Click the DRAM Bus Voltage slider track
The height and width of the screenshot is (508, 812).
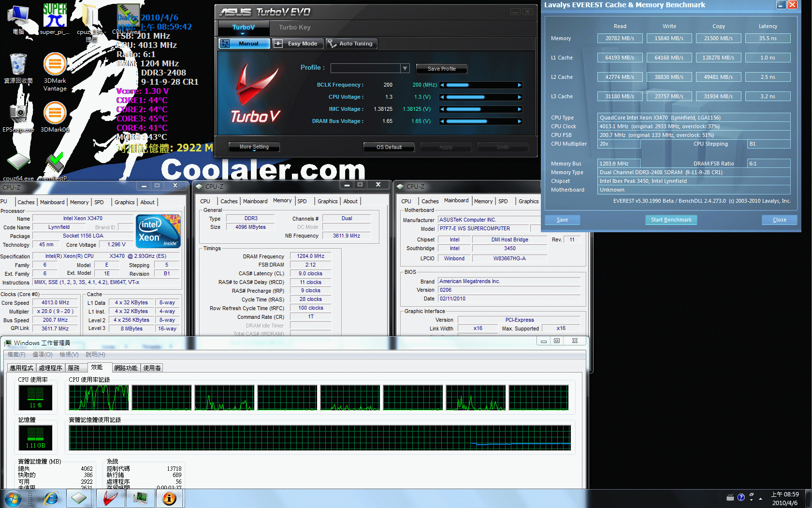(x=481, y=121)
